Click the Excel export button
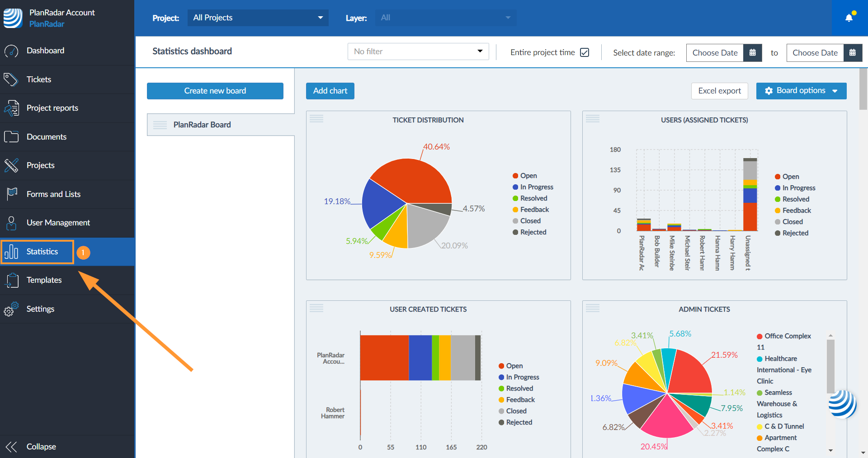This screenshot has width=868, height=458. click(719, 91)
